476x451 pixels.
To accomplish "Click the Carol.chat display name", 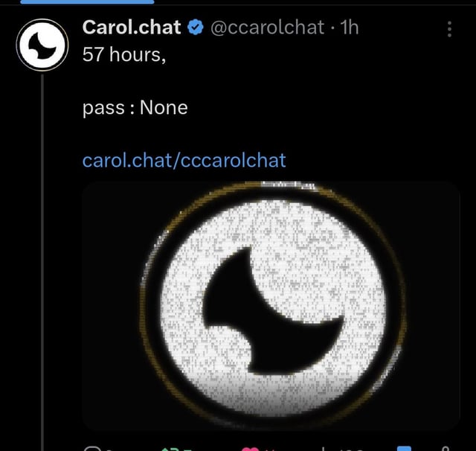I will pos(132,28).
